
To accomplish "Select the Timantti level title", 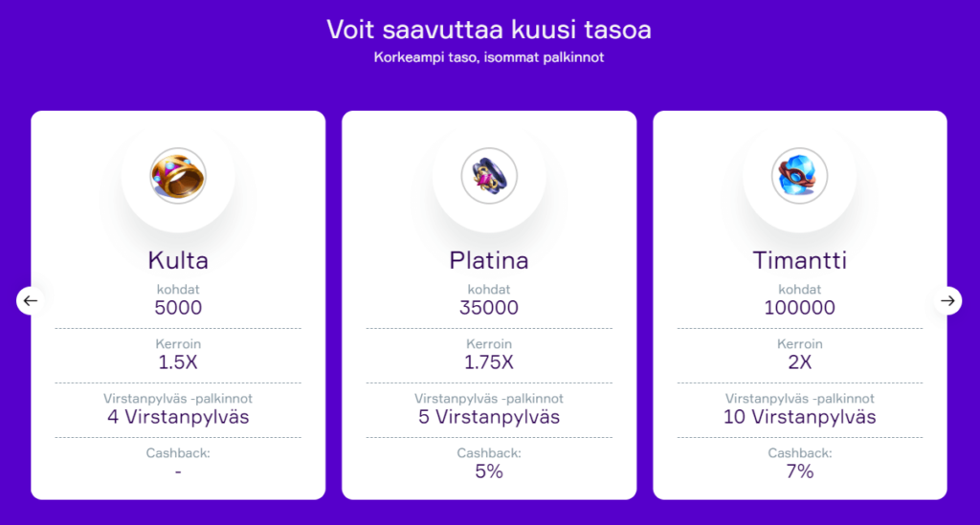I will point(799,260).
